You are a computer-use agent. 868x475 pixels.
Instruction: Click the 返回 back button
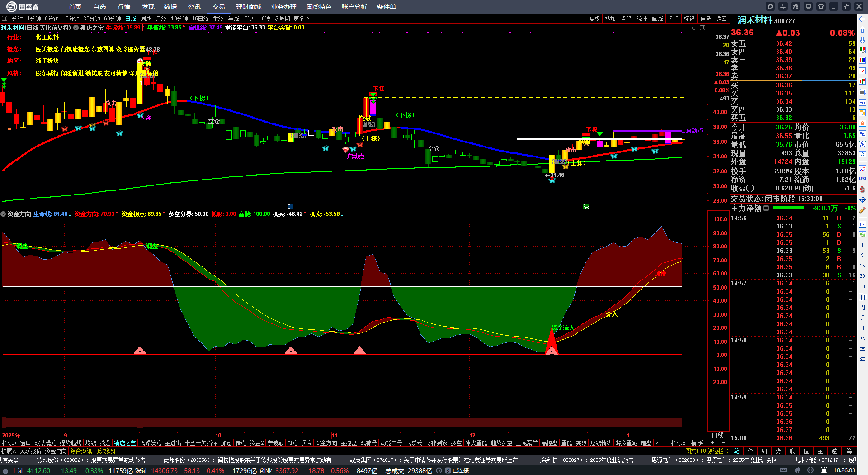point(722,19)
